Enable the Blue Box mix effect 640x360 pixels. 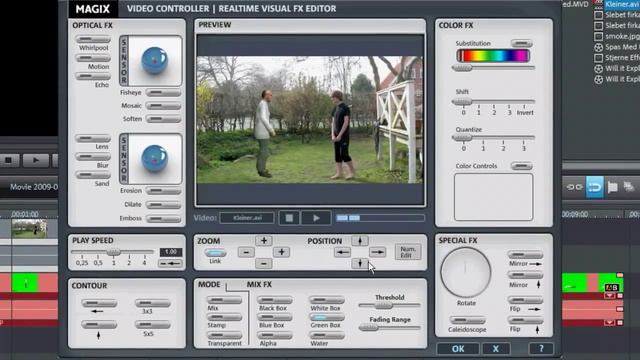point(275,318)
